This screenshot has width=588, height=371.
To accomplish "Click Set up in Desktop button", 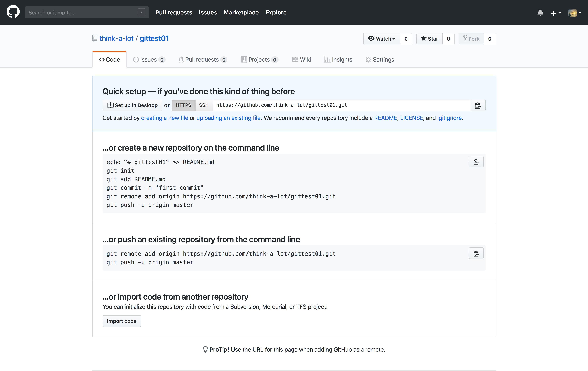I will 132,105.
